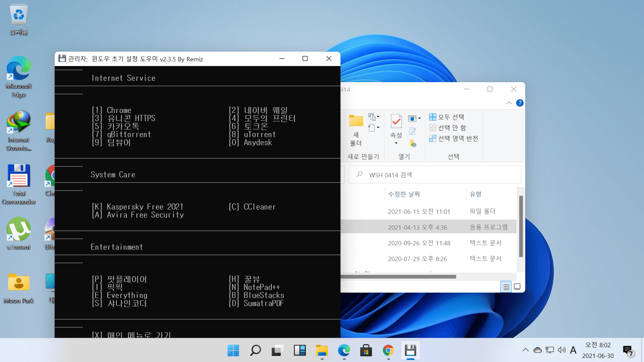Image resolution: width=644 pixels, height=362 pixels.
Task: Switch to setup helper floppy taskbar icon
Action: [410, 350]
